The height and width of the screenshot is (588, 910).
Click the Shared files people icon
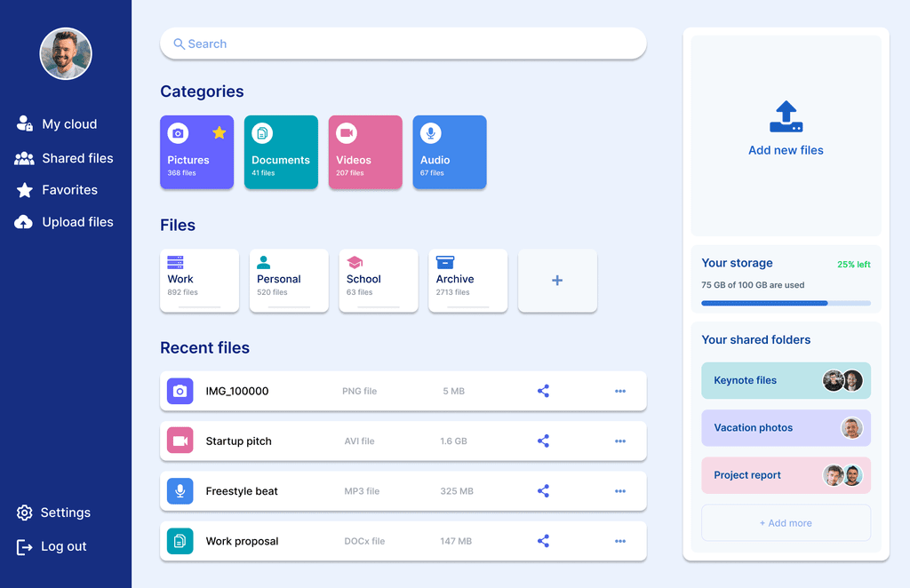24,158
